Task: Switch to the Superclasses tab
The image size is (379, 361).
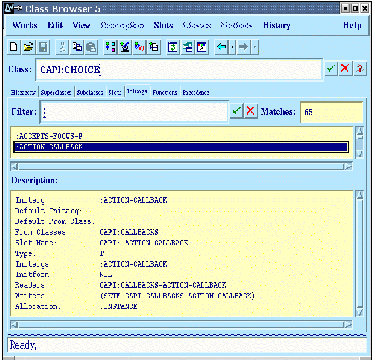Action: pos(56,92)
